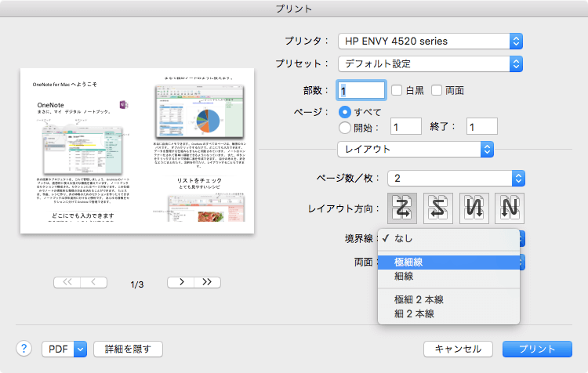Open the help question mark button
Viewport: 588px width, 373px height.
pos(24,349)
